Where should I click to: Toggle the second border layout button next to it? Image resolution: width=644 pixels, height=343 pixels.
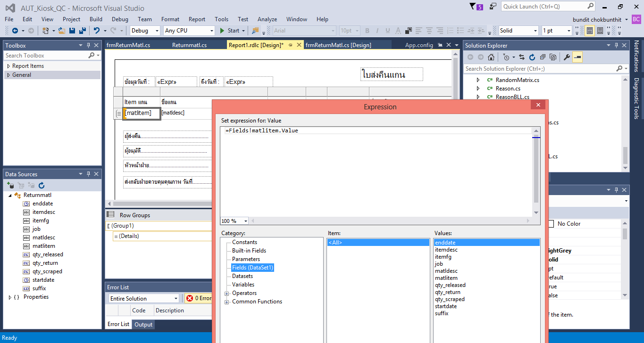[600, 31]
